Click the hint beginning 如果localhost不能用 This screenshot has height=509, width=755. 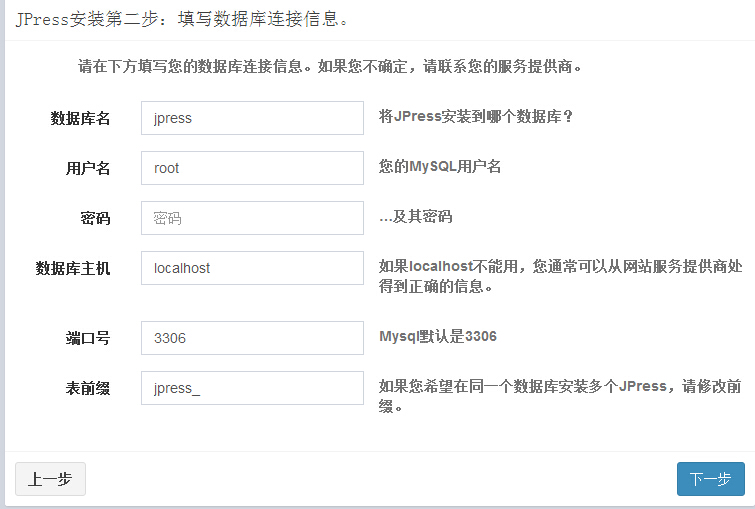[560, 276]
